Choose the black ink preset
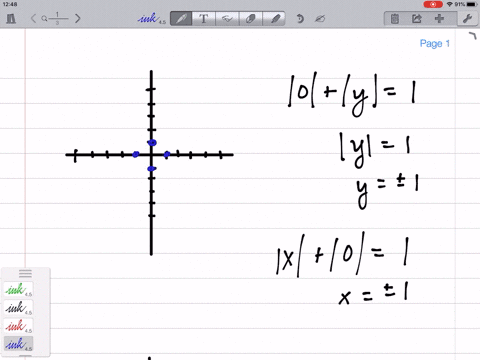 click(19, 308)
